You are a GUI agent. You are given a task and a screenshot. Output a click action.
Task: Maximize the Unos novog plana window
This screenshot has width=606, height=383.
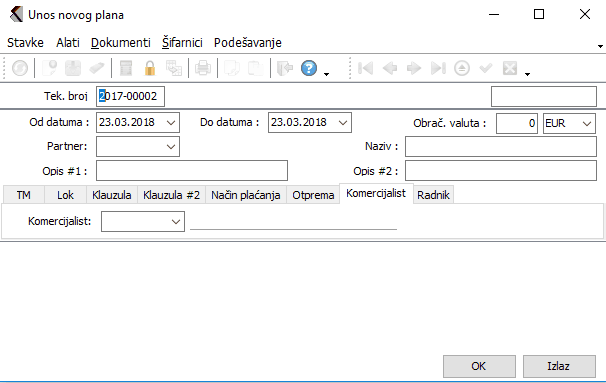click(539, 14)
